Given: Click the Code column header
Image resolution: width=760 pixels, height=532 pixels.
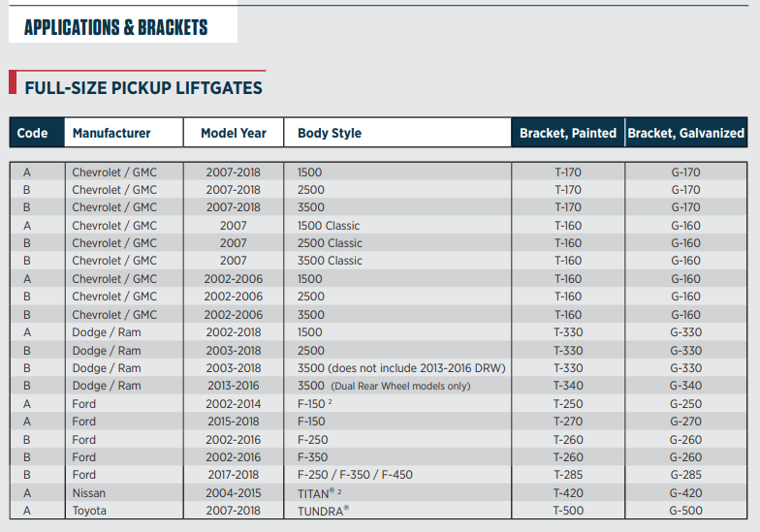Looking at the screenshot, I should (x=37, y=132).
